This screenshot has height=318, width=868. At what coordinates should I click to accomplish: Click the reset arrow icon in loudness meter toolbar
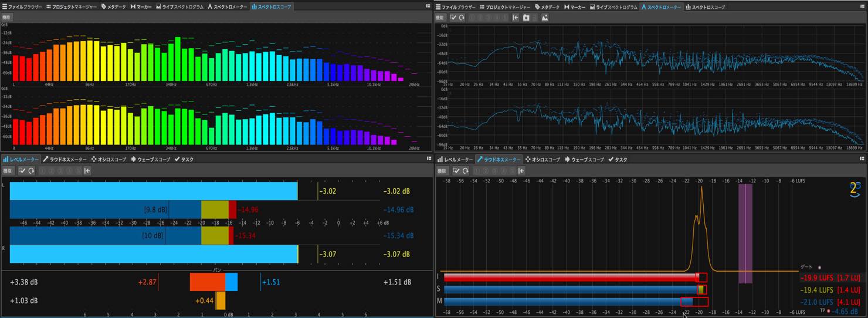point(521,171)
